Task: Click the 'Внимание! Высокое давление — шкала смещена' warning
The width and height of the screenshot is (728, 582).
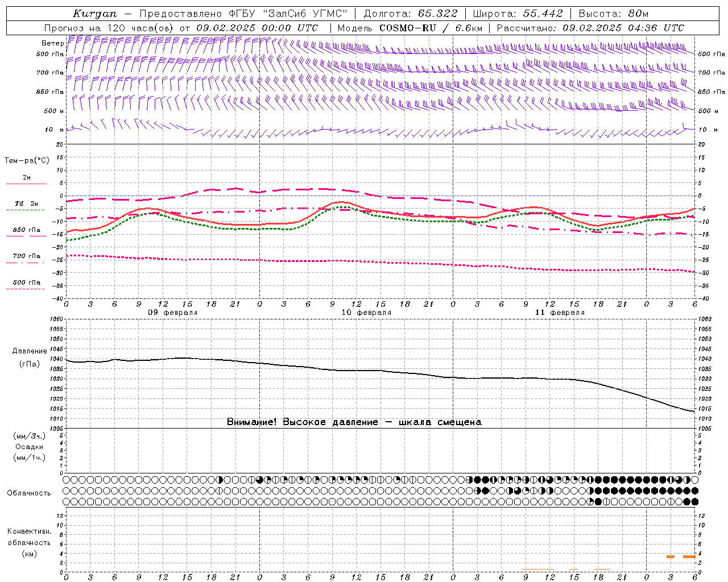Action: [354, 422]
